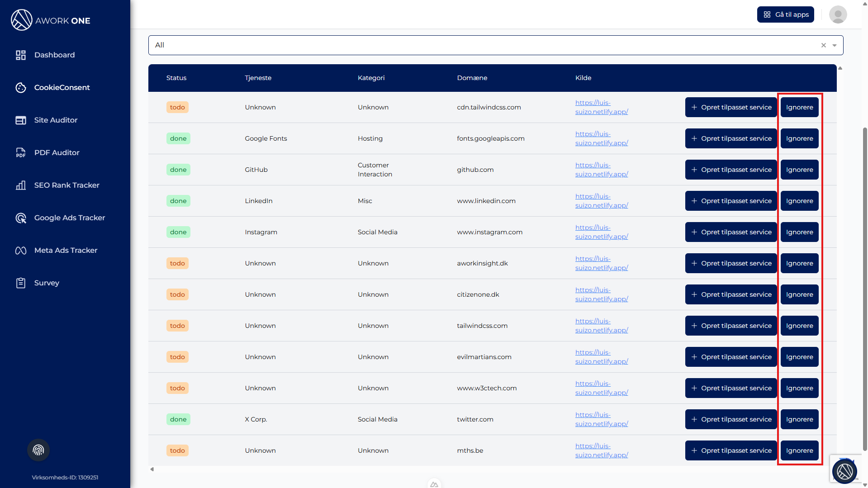The width and height of the screenshot is (868, 488).
Task: Open the Survey menu item
Action: (x=47, y=283)
